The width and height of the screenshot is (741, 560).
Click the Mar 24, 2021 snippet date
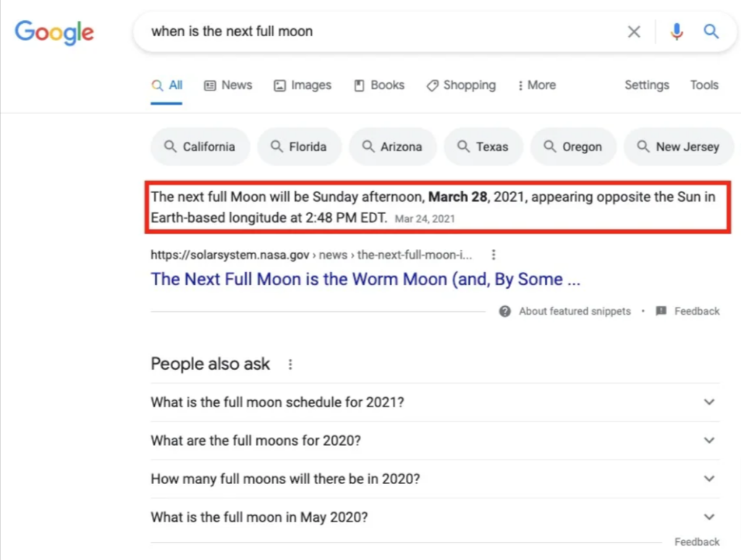click(424, 219)
